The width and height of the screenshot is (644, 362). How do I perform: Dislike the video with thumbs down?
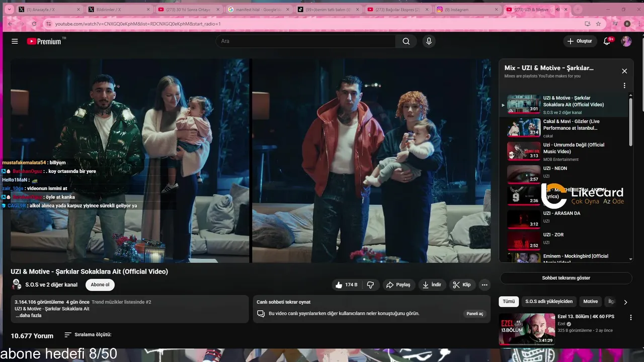(x=370, y=285)
